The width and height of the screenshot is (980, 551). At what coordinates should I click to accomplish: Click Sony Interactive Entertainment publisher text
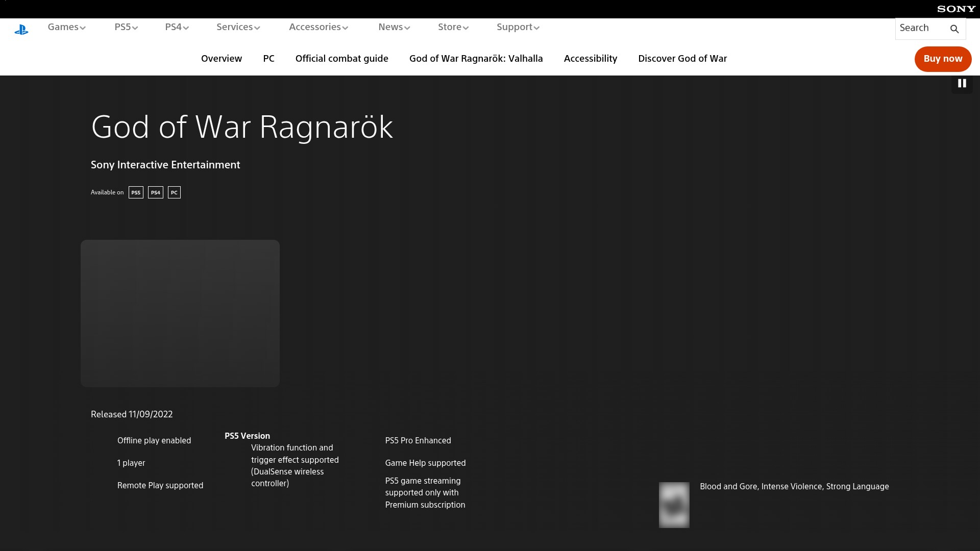(x=165, y=165)
